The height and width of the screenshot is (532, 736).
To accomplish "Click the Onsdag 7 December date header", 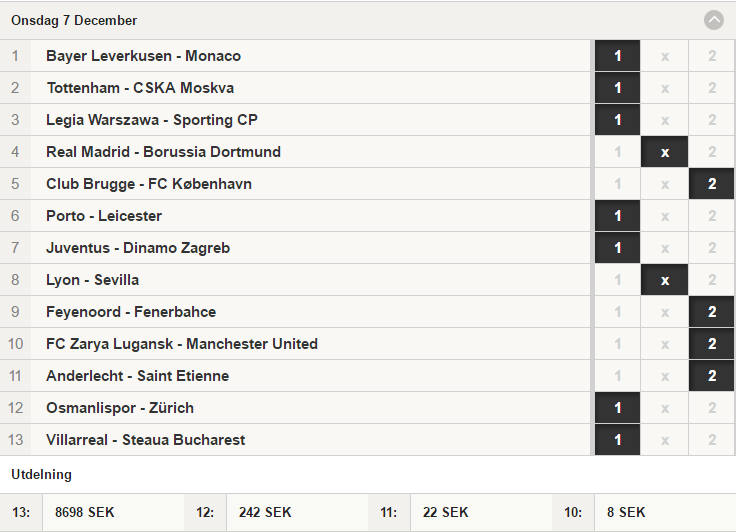I will tap(74, 20).
